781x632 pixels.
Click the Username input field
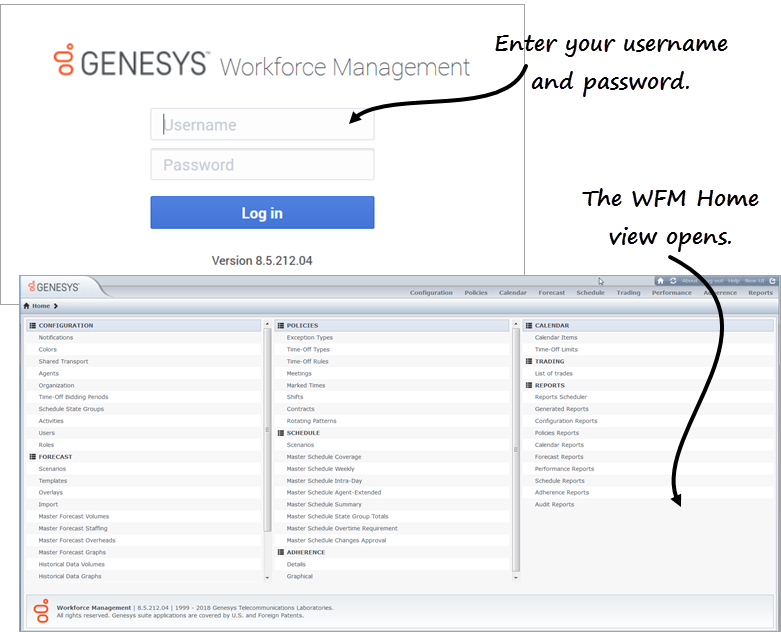tap(262, 125)
